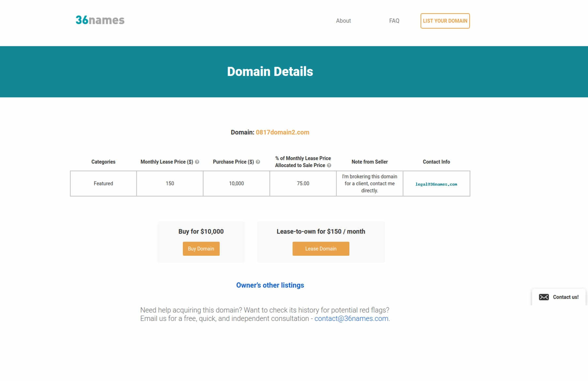The height and width of the screenshot is (381, 588).
Task: Click the Note from Seller text cell
Action: click(x=370, y=183)
